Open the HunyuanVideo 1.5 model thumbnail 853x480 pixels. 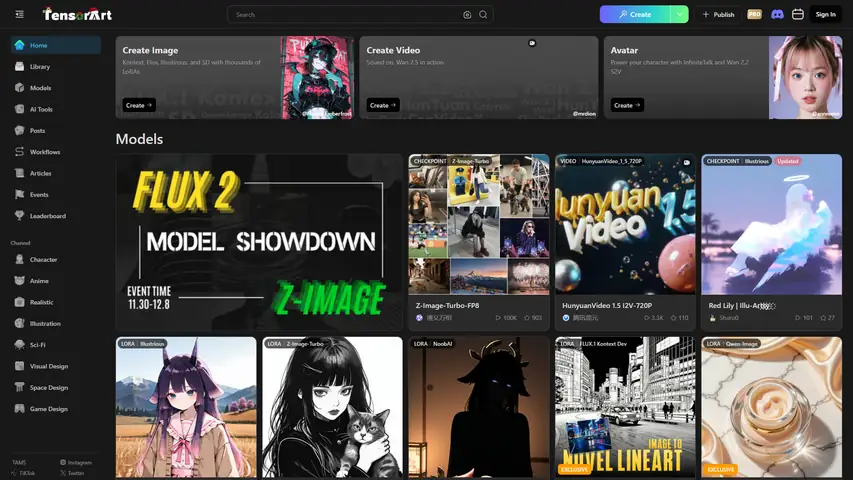625,224
